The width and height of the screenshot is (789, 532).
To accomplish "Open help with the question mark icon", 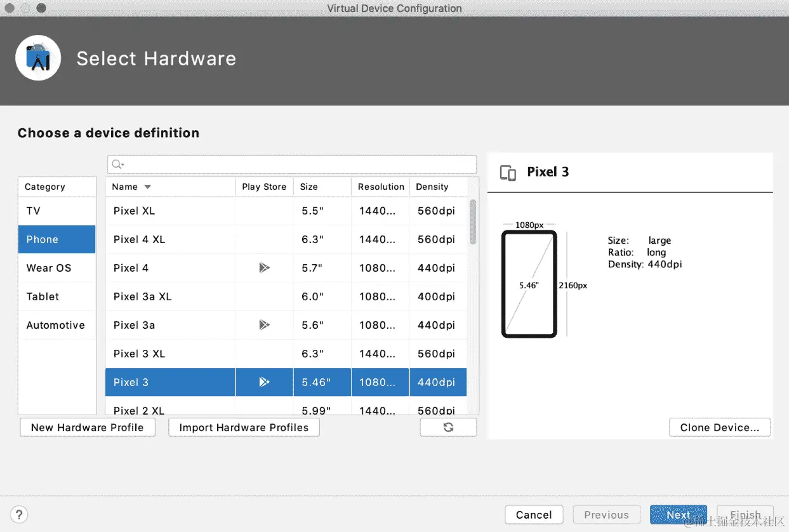I will click(x=20, y=514).
